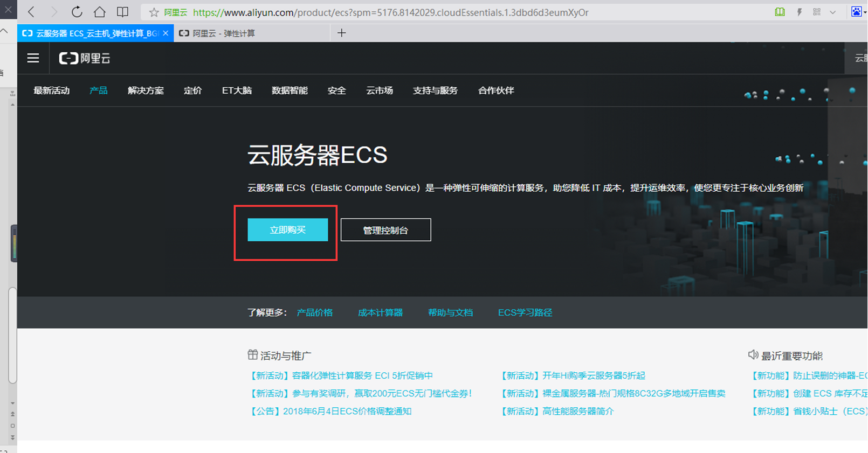Go to browser home page icon
This screenshot has height=453, width=868.
[x=100, y=12]
